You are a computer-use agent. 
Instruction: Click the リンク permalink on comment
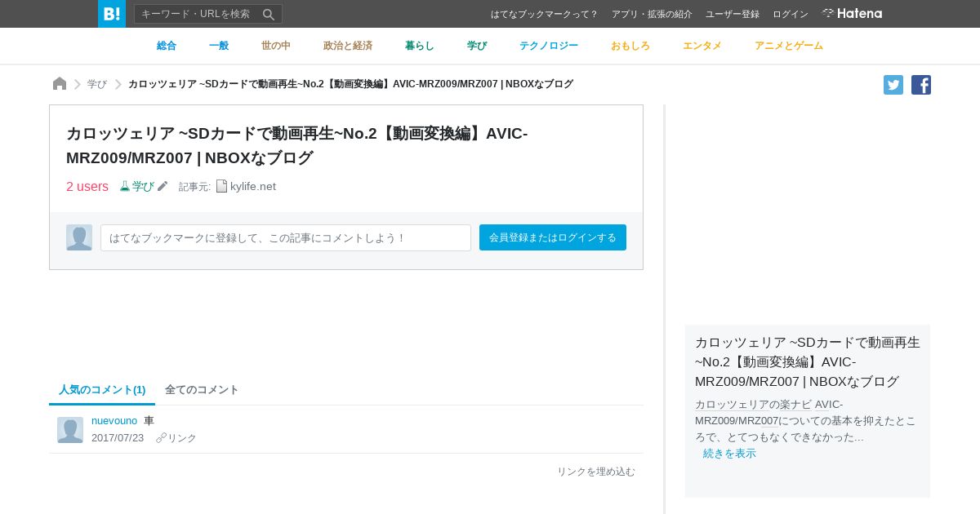[176, 438]
